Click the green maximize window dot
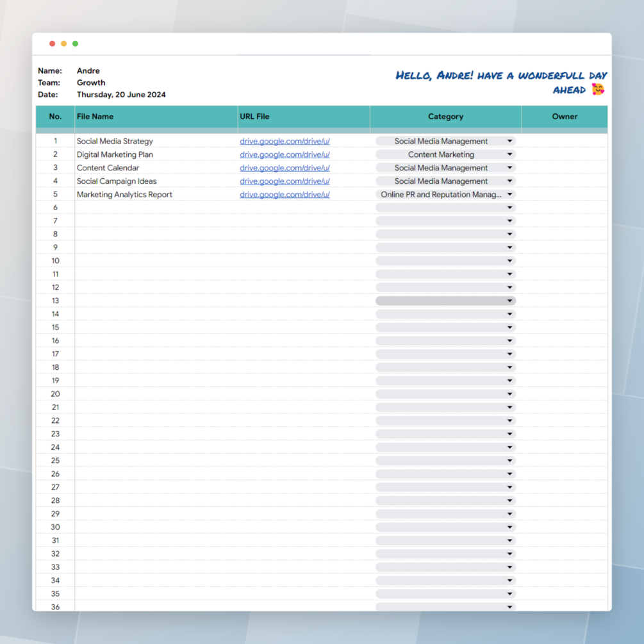 tap(75, 44)
